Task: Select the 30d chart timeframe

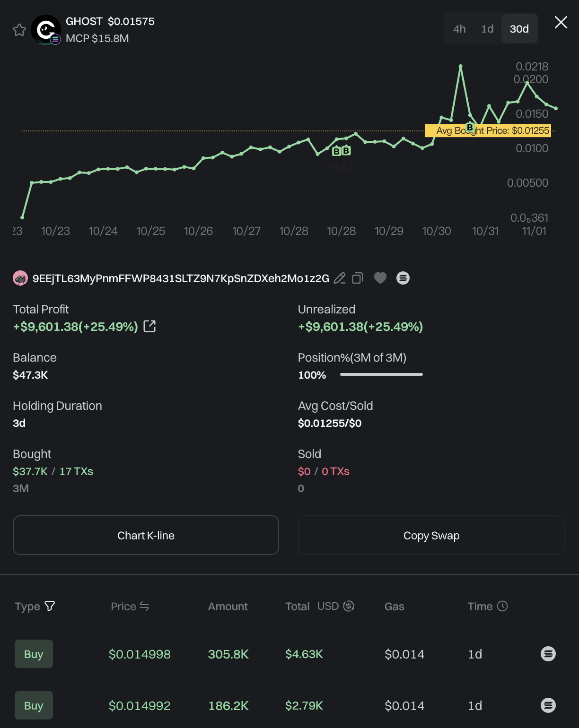Action: click(519, 29)
